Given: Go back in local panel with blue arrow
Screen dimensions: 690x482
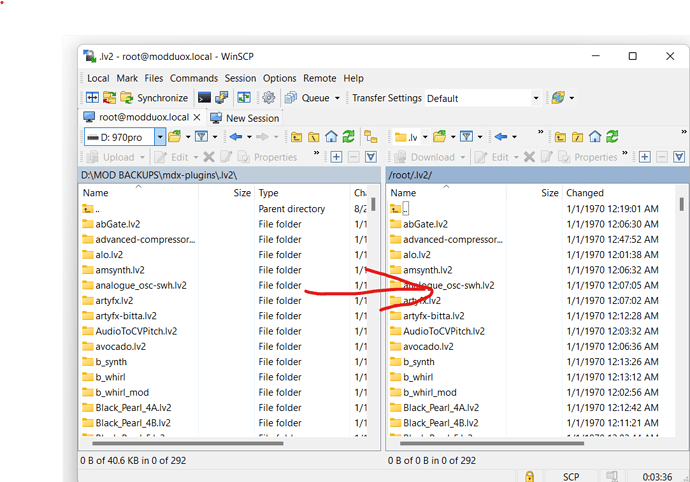Looking at the screenshot, I should [x=236, y=137].
